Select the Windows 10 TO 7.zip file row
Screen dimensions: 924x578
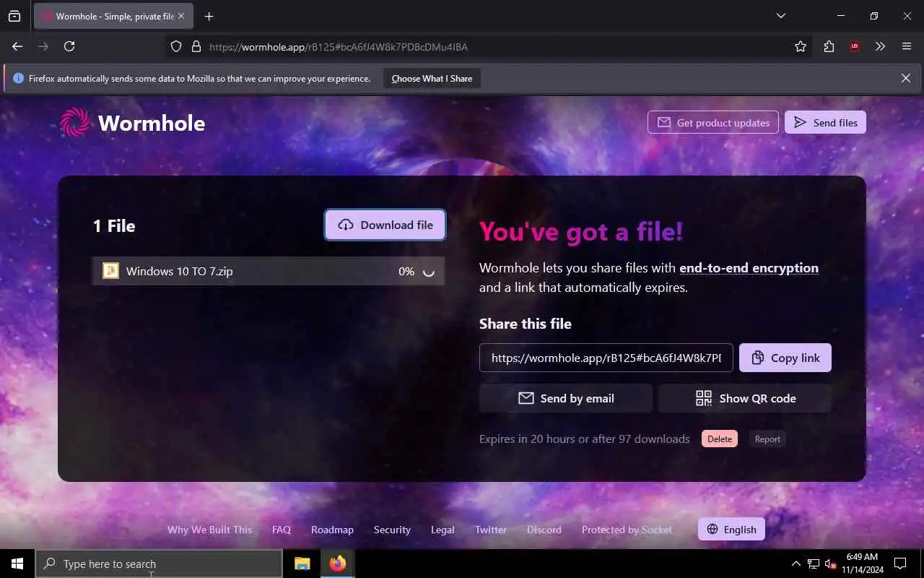tap(268, 271)
